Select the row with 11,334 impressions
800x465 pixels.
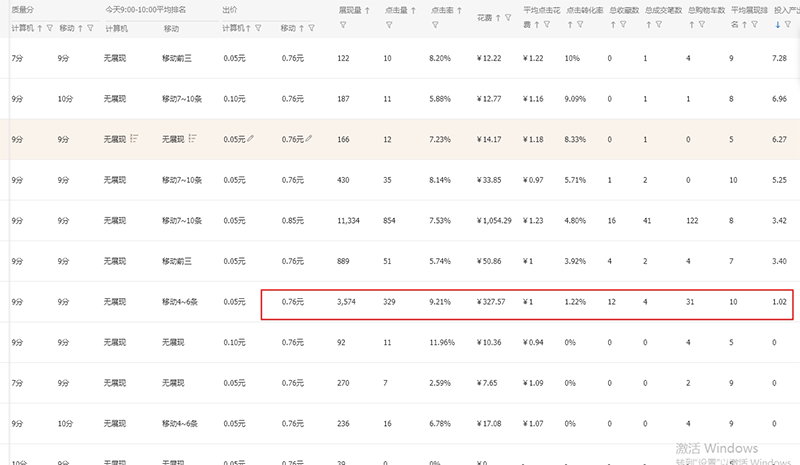pyautogui.click(x=349, y=220)
